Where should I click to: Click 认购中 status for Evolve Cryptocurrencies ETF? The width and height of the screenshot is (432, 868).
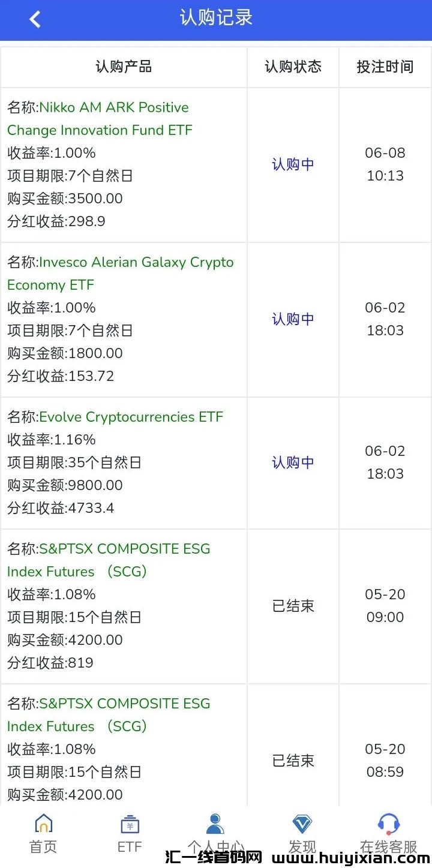point(293,462)
